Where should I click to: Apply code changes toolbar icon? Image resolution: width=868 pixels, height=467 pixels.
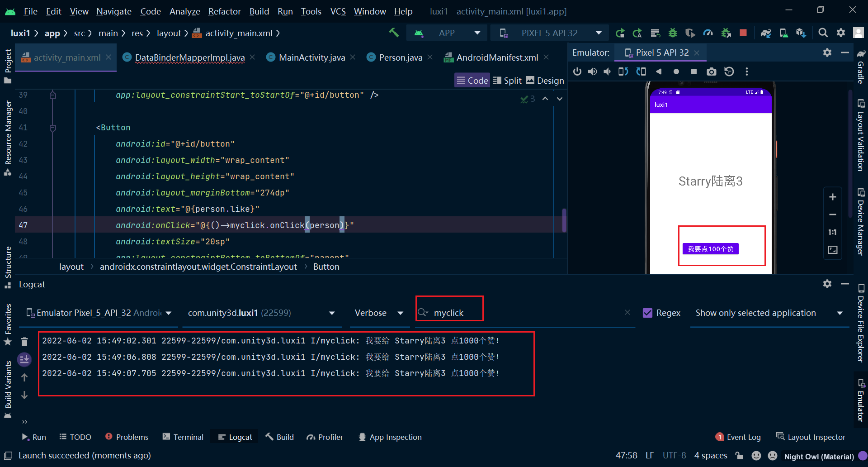(655, 33)
